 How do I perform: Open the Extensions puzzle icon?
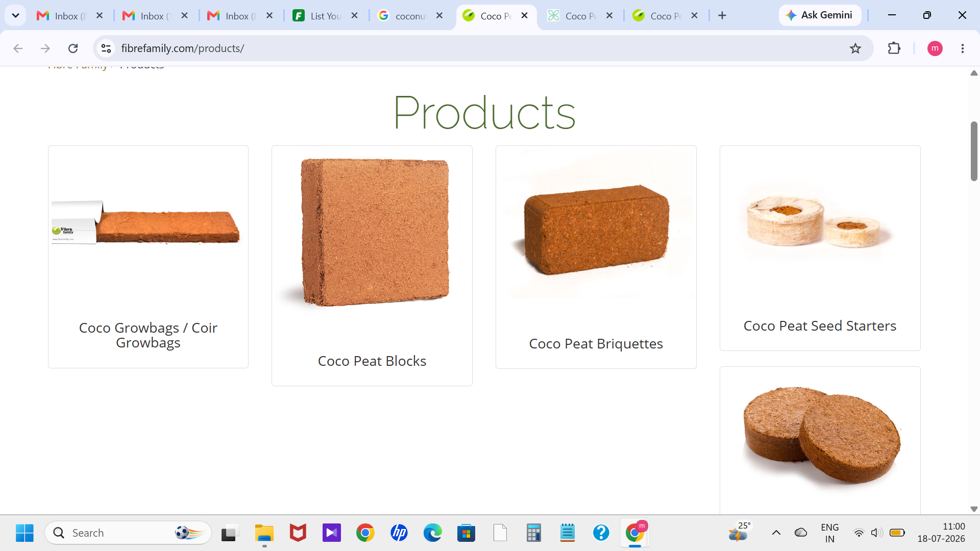[894, 48]
